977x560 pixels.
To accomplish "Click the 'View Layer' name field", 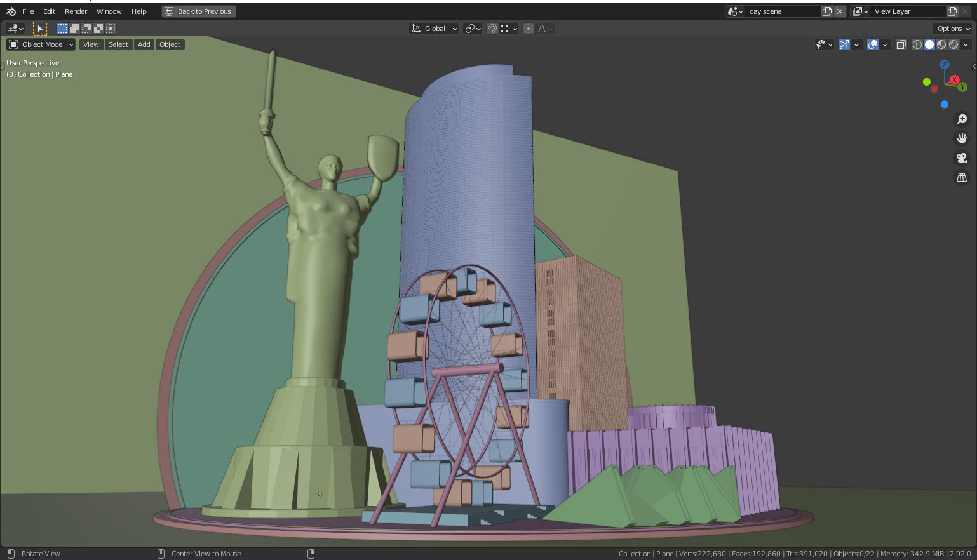I will (x=909, y=11).
